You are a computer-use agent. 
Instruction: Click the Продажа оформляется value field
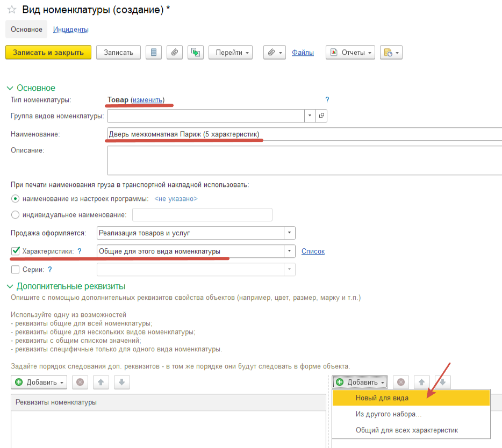click(x=190, y=233)
